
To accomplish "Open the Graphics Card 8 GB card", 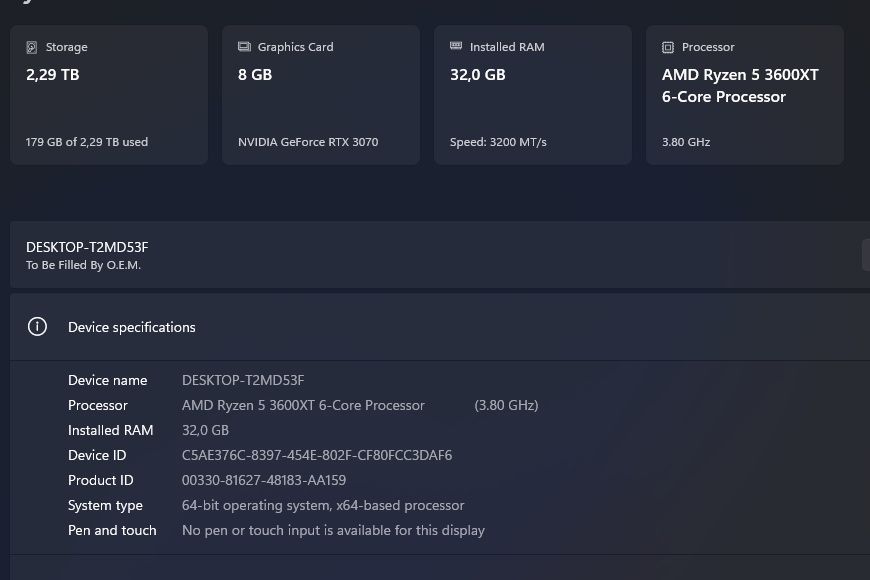I will click(x=321, y=94).
